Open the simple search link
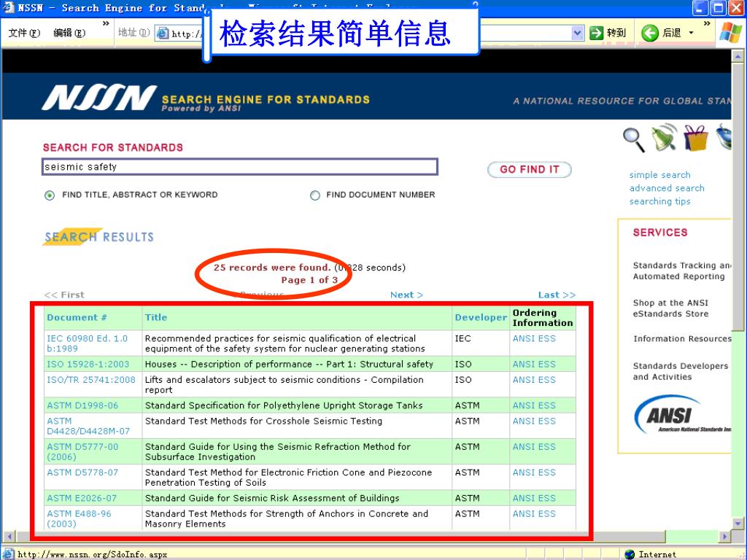 pyautogui.click(x=659, y=175)
